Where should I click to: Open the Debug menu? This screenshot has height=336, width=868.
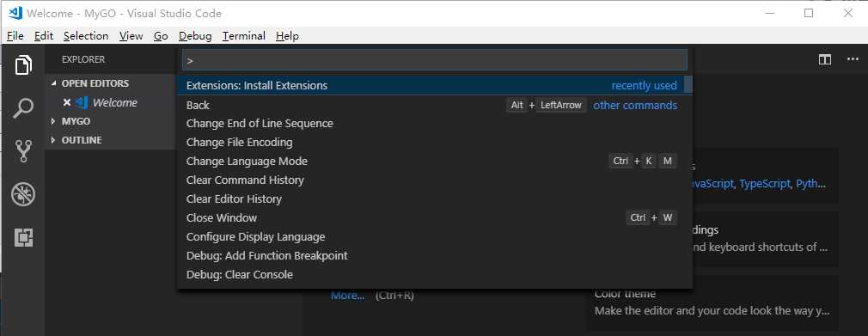click(195, 36)
